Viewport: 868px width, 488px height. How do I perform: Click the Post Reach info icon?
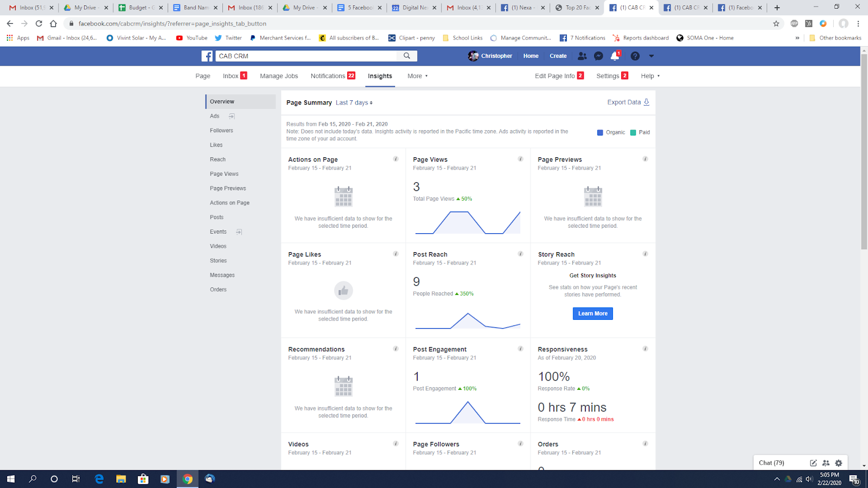pyautogui.click(x=520, y=254)
